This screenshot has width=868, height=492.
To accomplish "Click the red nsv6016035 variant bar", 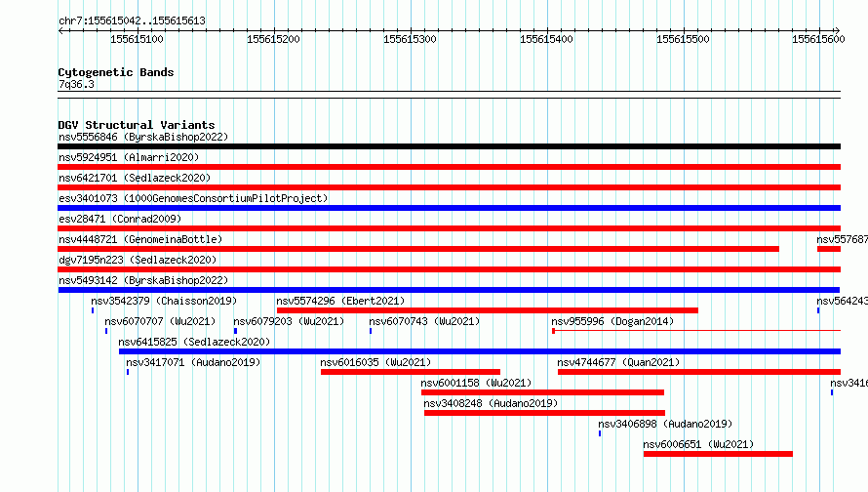I will [x=411, y=372].
